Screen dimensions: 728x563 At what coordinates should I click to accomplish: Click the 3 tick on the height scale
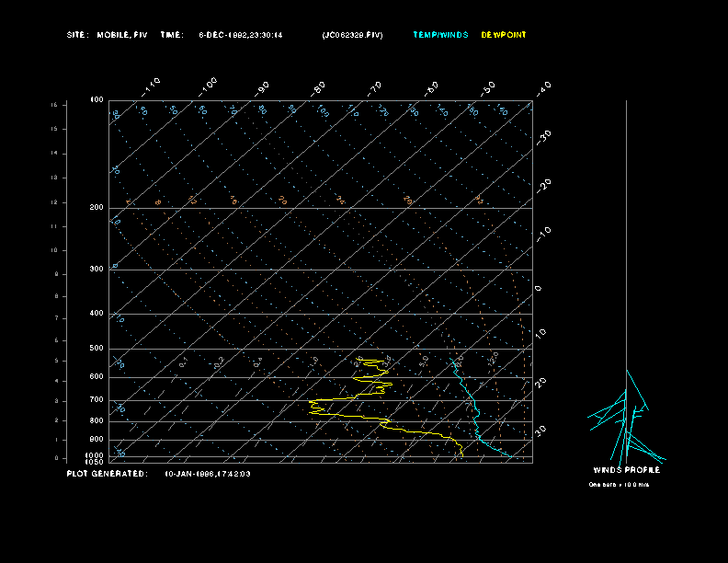57,401
